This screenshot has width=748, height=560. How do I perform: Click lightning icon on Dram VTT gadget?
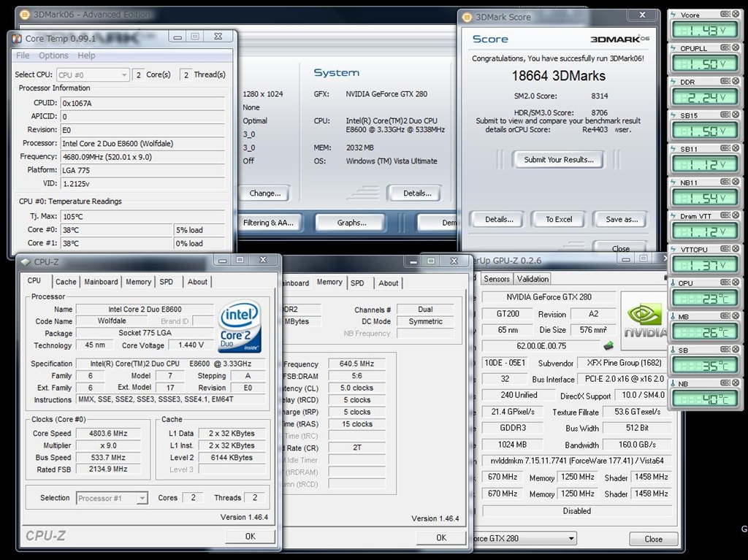(x=673, y=216)
